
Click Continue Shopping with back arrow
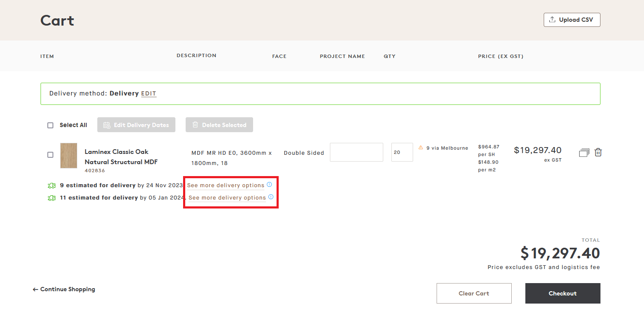[x=64, y=289]
